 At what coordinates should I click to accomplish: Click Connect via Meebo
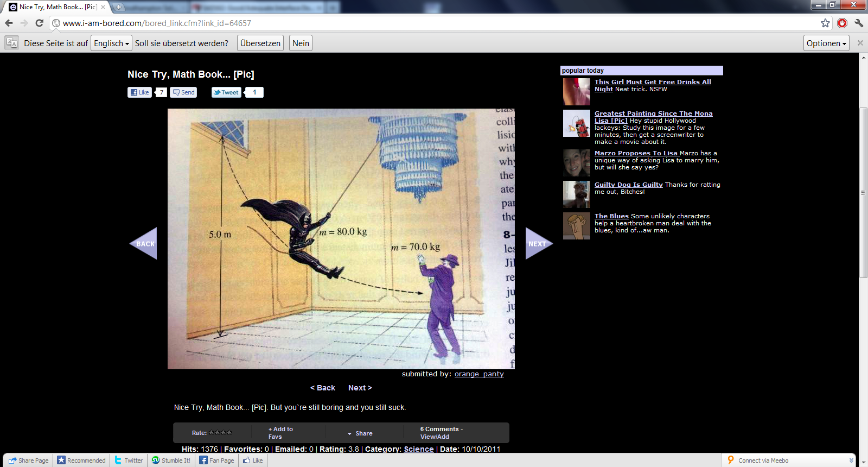(758, 460)
